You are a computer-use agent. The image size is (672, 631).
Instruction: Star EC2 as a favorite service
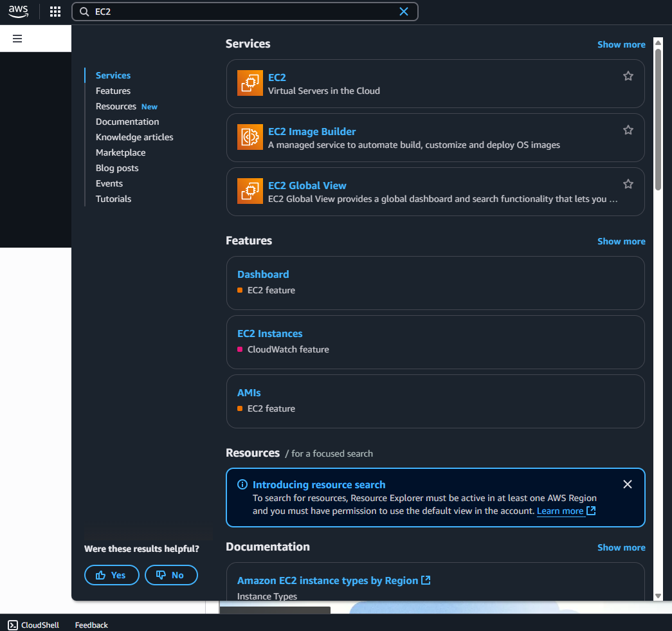pos(628,75)
